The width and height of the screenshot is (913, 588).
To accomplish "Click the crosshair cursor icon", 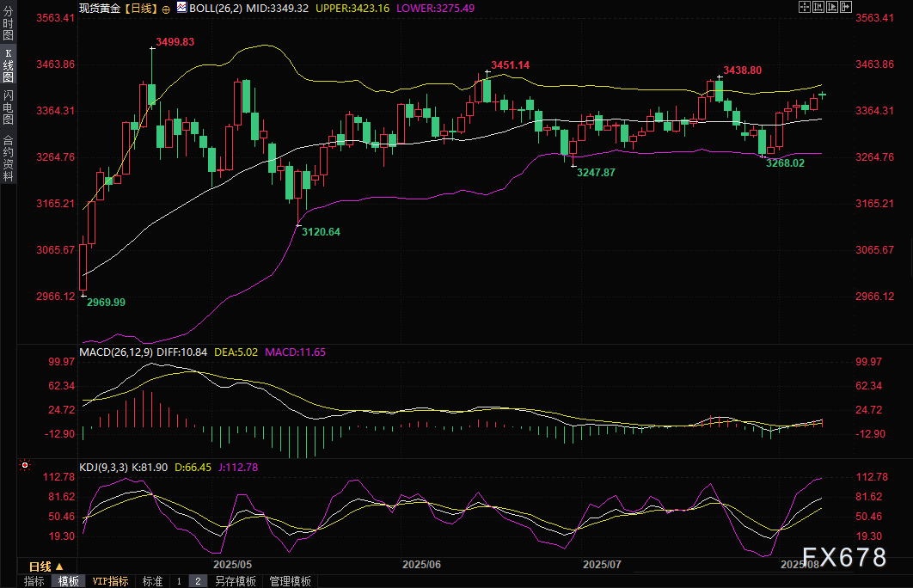I will (805, 7).
